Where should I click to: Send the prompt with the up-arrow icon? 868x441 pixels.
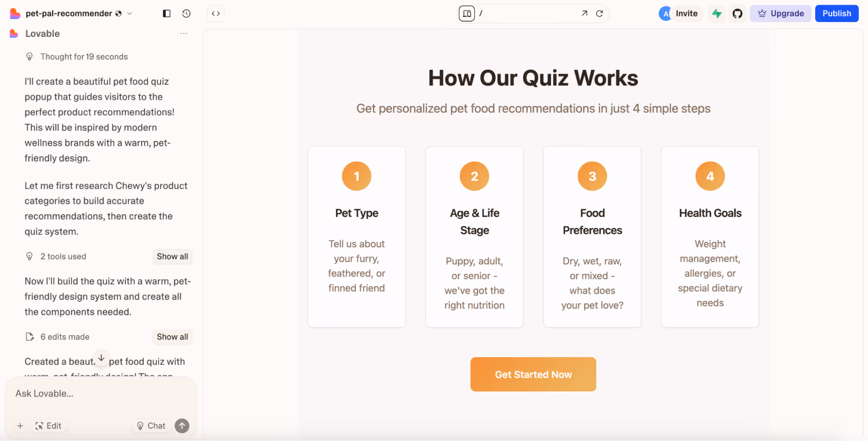tap(182, 426)
